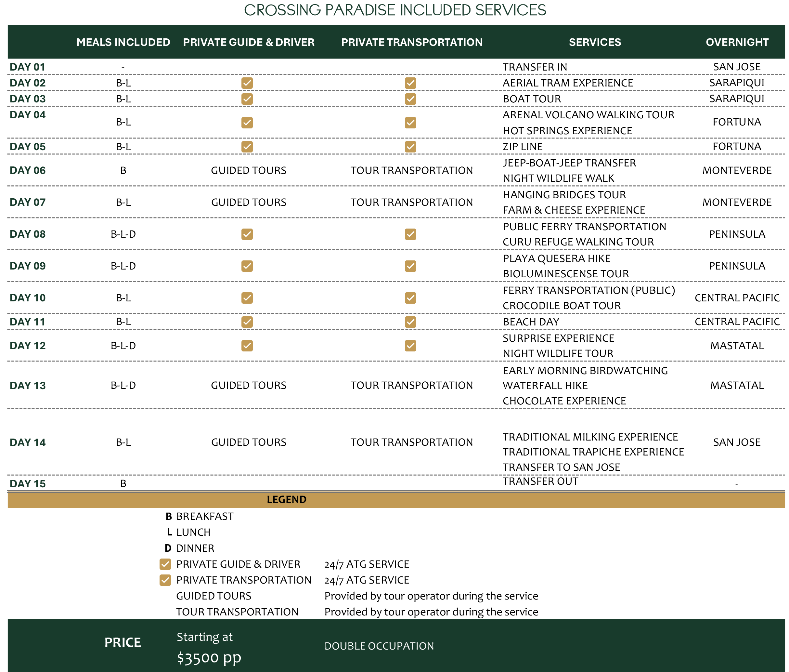Click Day 09 private guide checkmark
789x672 pixels.
coord(247,266)
